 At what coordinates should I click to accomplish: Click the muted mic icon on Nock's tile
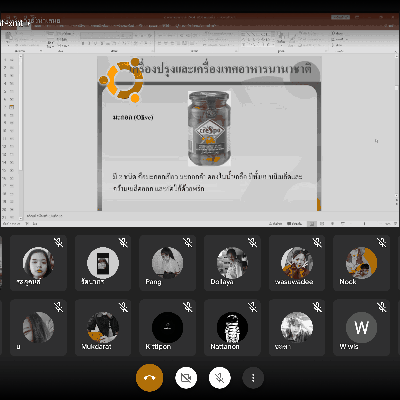[x=382, y=242]
